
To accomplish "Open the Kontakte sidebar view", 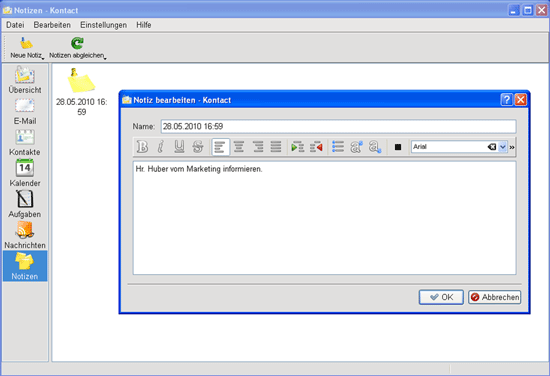I will click(x=25, y=142).
